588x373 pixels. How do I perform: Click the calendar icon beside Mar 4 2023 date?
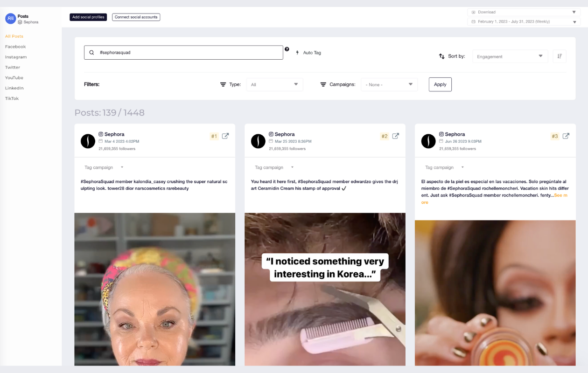[101, 141]
